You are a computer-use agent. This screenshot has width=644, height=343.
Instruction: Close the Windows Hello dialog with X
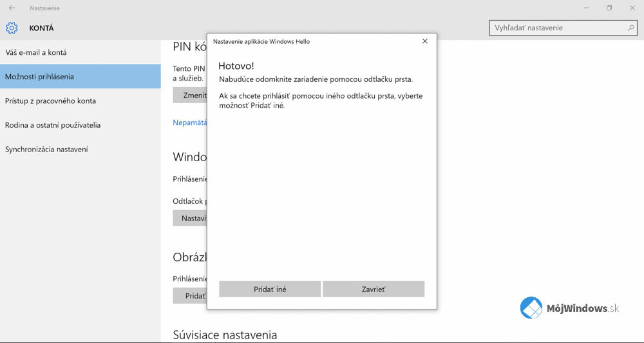point(425,41)
